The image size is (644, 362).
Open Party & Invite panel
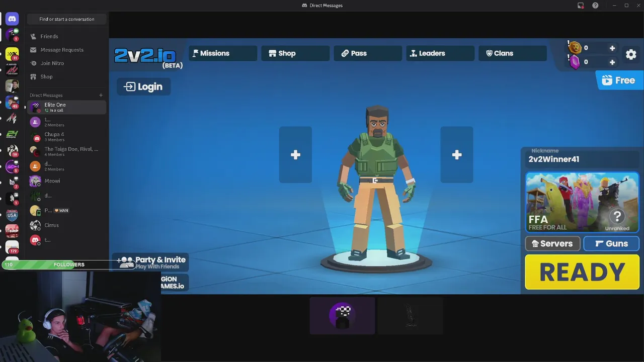click(150, 262)
